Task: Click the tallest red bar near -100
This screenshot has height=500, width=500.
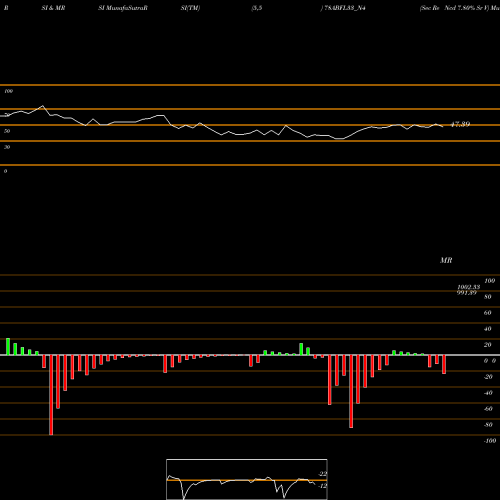Action: point(51,395)
